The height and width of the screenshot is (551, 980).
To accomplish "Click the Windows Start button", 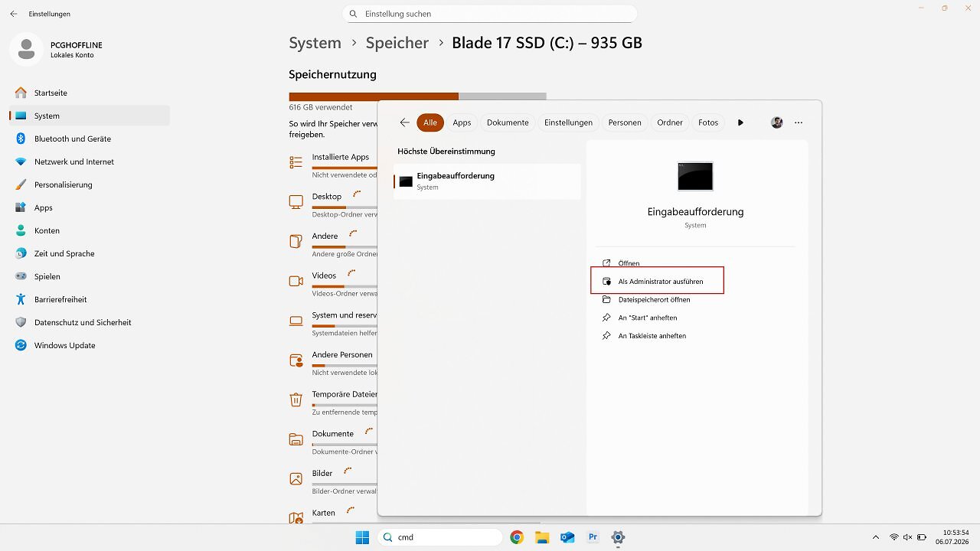I will tap(362, 537).
